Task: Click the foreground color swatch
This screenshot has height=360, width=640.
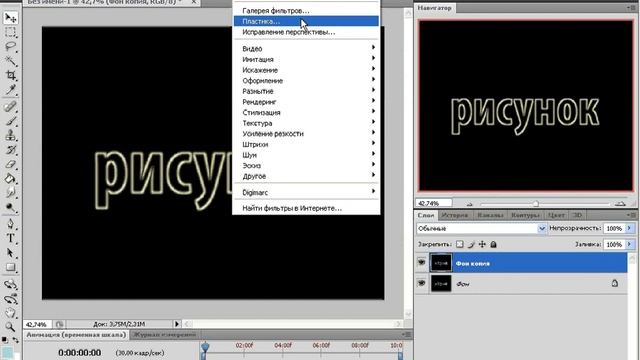Action: click(6, 352)
